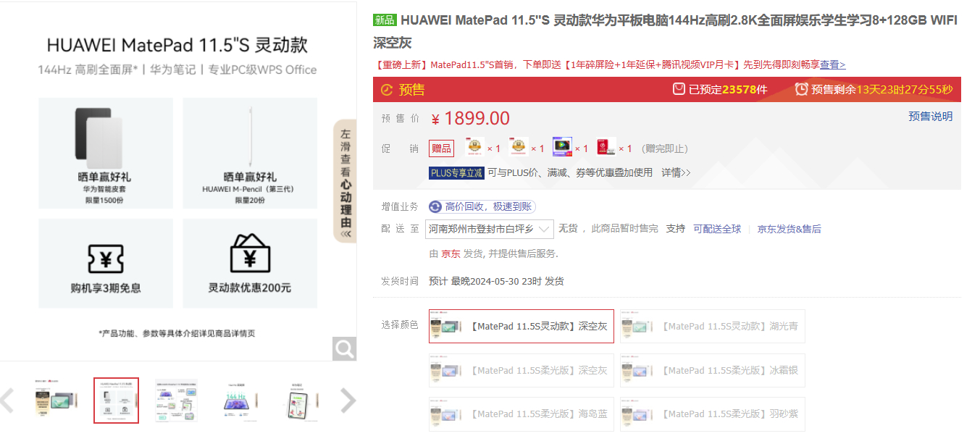
Task: Click the 查看> link in promo text
Action: 832,65
